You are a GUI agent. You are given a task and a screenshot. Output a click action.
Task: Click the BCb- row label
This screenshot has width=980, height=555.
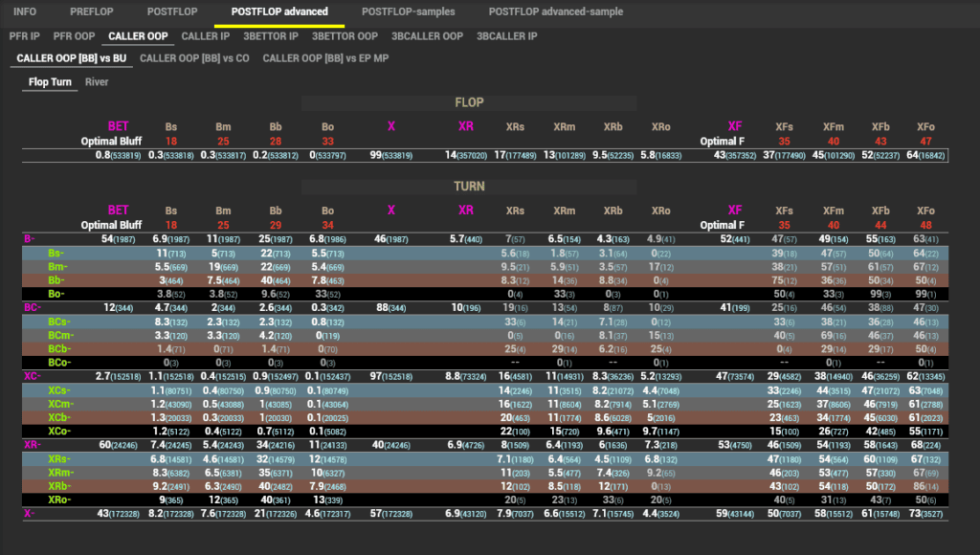(59, 349)
